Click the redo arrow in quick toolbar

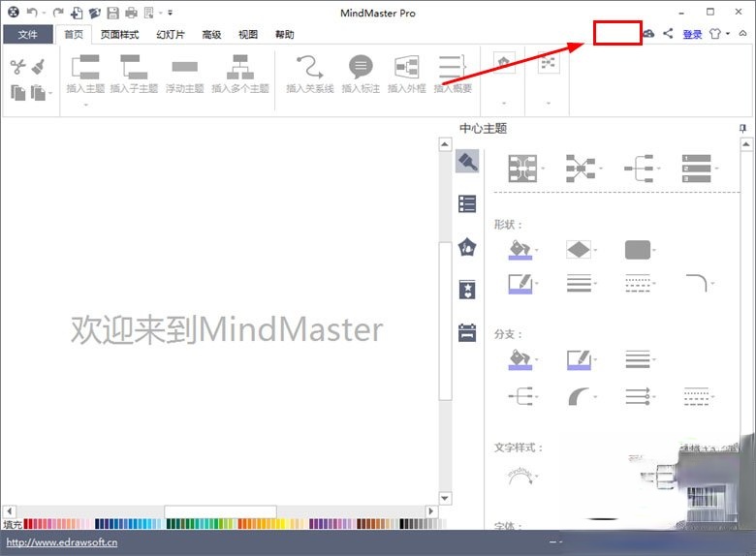[58, 13]
